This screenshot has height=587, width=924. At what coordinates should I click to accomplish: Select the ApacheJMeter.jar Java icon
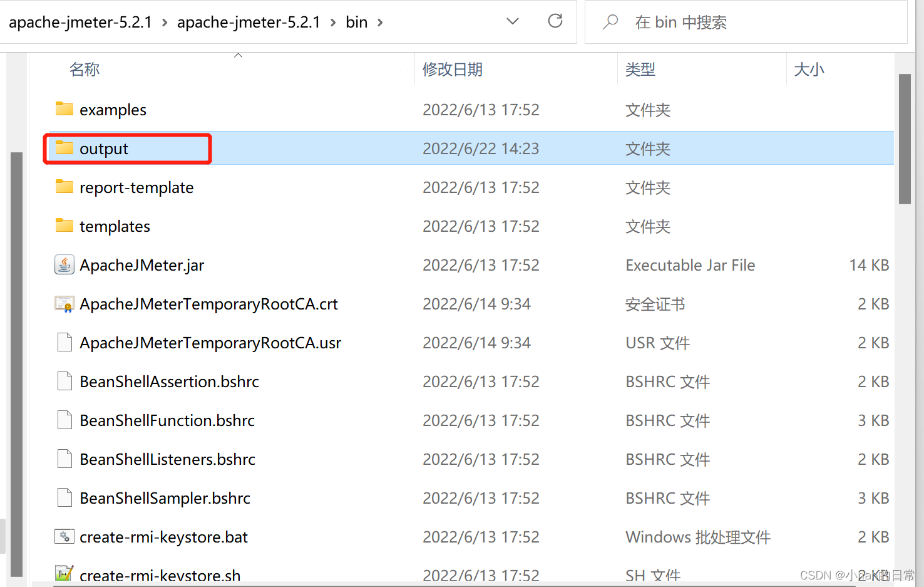click(64, 265)
